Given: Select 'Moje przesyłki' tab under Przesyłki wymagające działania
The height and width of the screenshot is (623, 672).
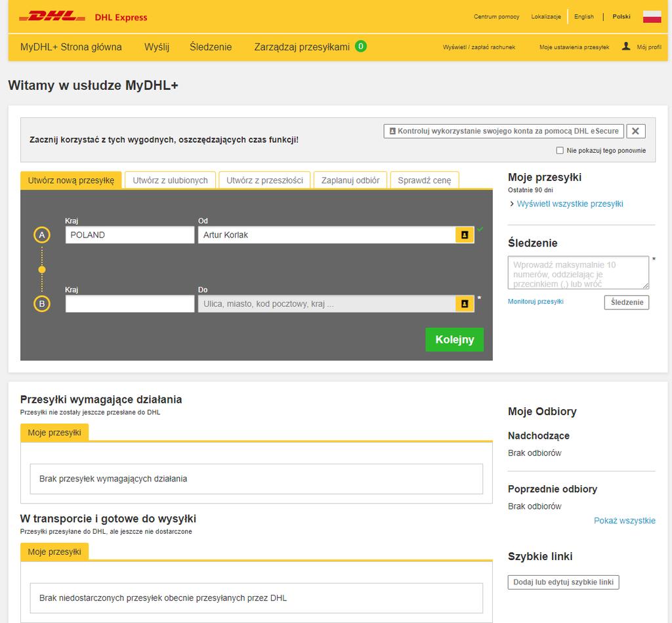Looking at the screenshot, I should [54, 432].
